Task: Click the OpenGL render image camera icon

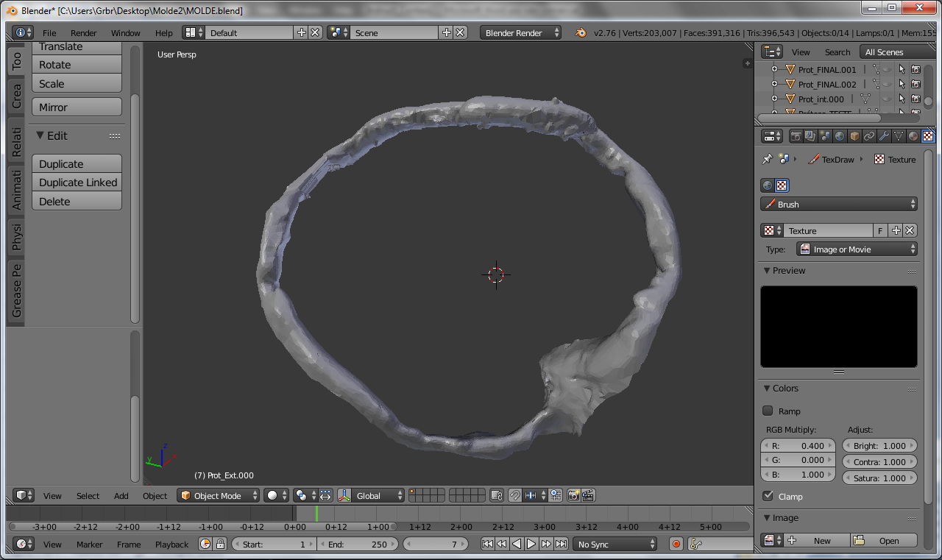Action: [574, 496]
